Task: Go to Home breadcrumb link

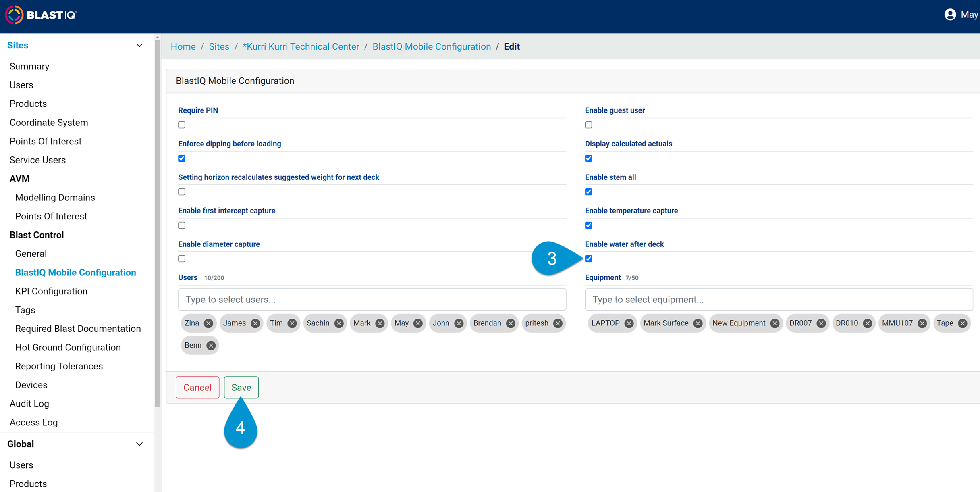Action: coord(183,46)
